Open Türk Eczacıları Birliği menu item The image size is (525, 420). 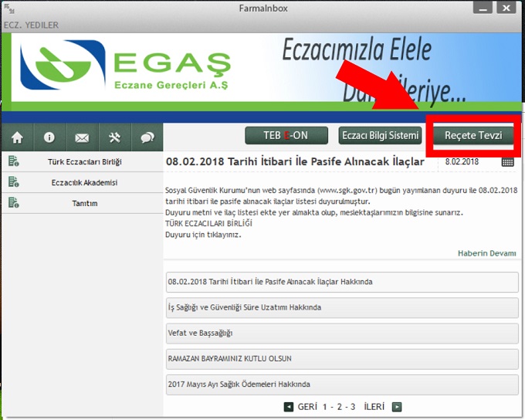pyautogui.click(x=83, y=162)
